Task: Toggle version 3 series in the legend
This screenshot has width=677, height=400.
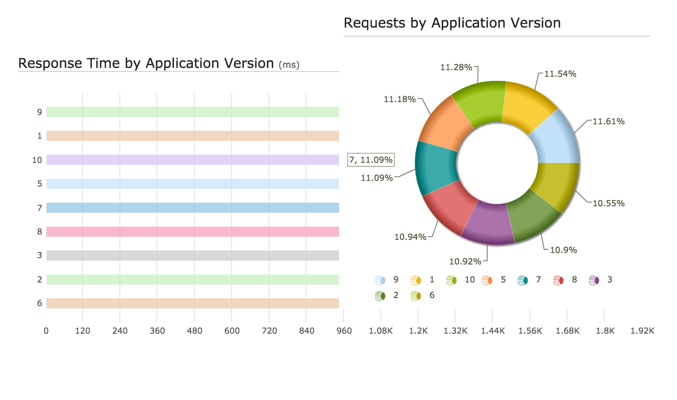Action: click(x=594, y=281)
